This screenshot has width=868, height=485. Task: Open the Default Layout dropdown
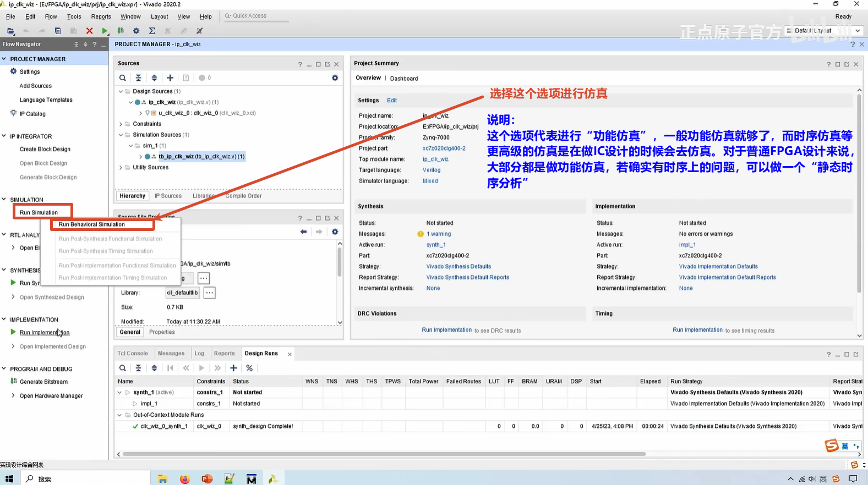[x=825, y=31]
